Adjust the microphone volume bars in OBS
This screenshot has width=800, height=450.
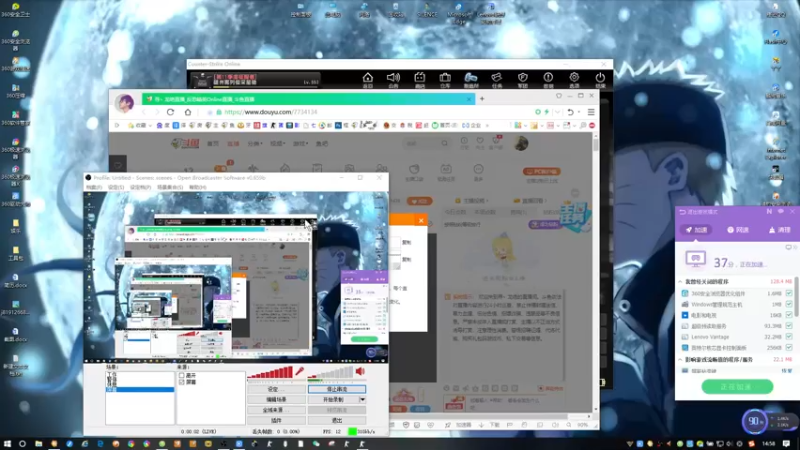click(270, 373)
